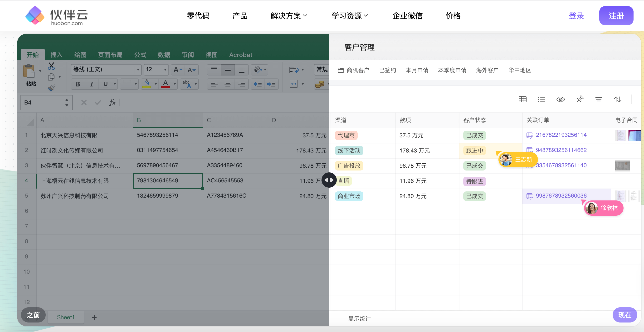Select middle vertical alignment
Viewport: 644px width, 332px height.
coord(228,70)
